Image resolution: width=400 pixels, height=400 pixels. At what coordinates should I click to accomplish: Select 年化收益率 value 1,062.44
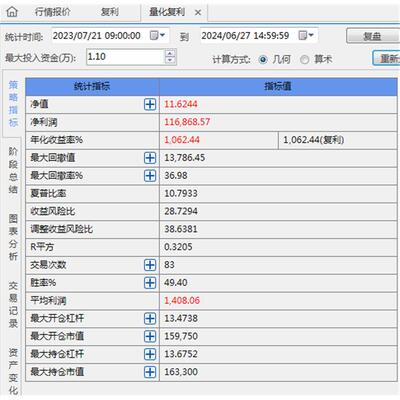[x=182, y=140]
